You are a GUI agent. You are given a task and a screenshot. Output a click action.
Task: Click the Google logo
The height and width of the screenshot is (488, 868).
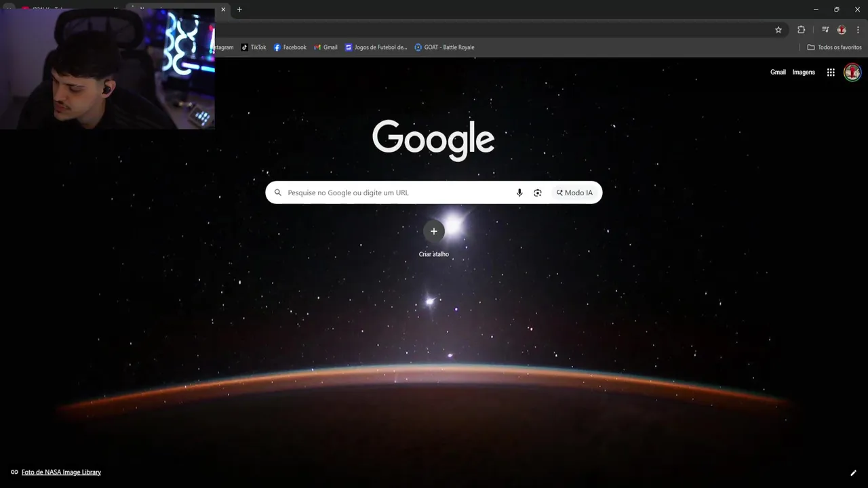coord(433,140)
